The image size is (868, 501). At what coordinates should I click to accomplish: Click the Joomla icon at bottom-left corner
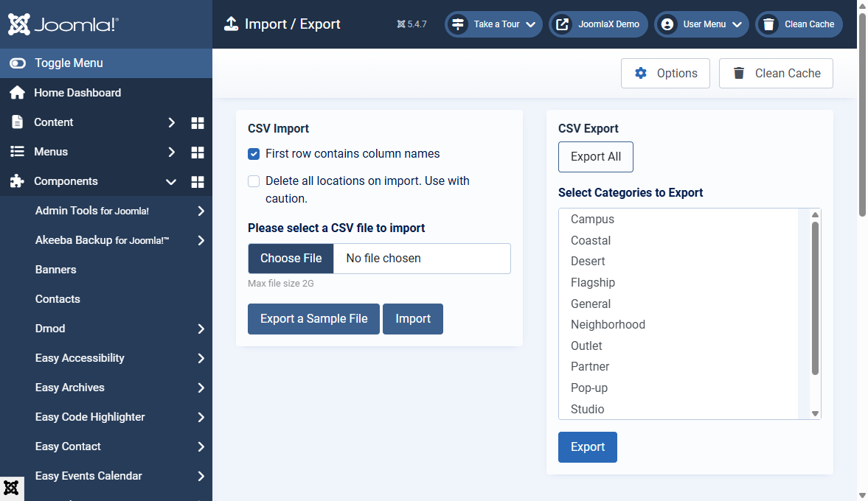pos(12,488)
